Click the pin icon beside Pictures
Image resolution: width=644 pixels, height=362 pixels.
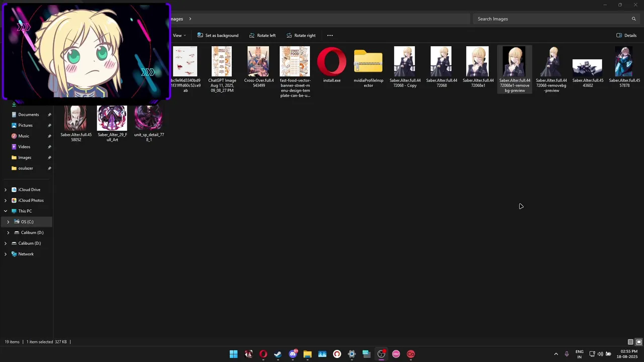pos(49,125)
